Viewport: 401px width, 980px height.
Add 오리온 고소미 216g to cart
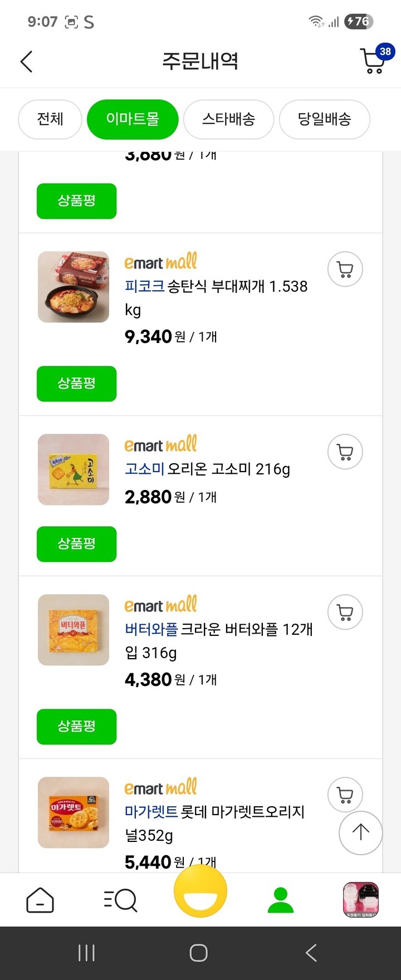pos(345,452)
